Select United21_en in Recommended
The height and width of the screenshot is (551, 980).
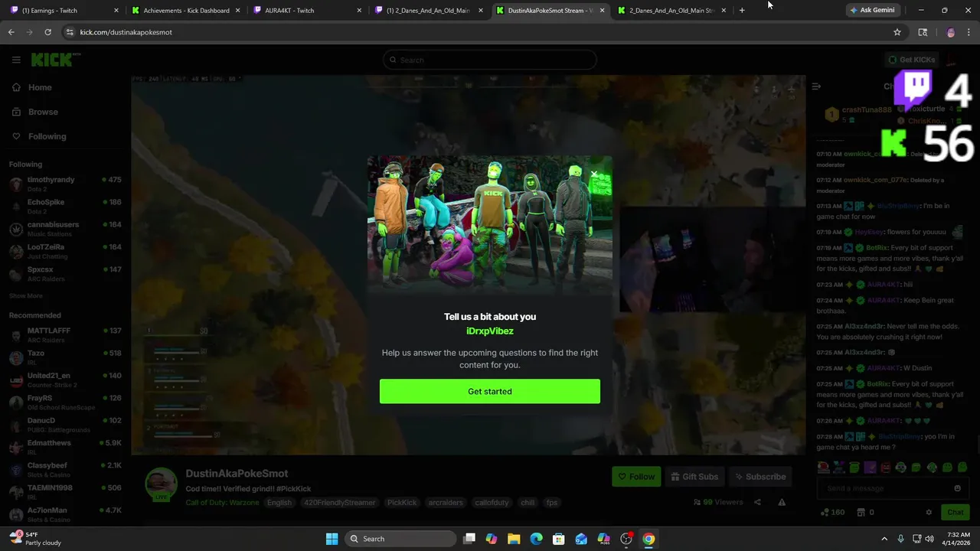pos(65,380)
